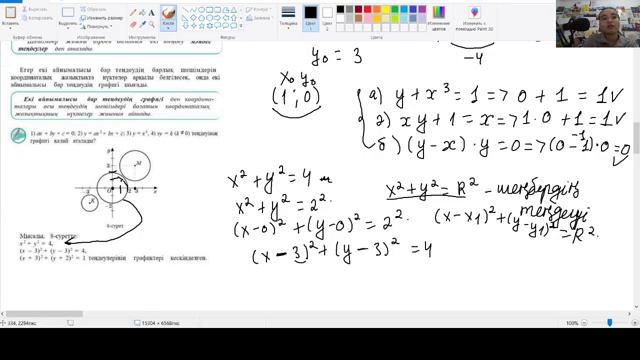Expand the shapes gallery more arrow
640x360 pixels.
click(241, 26)
